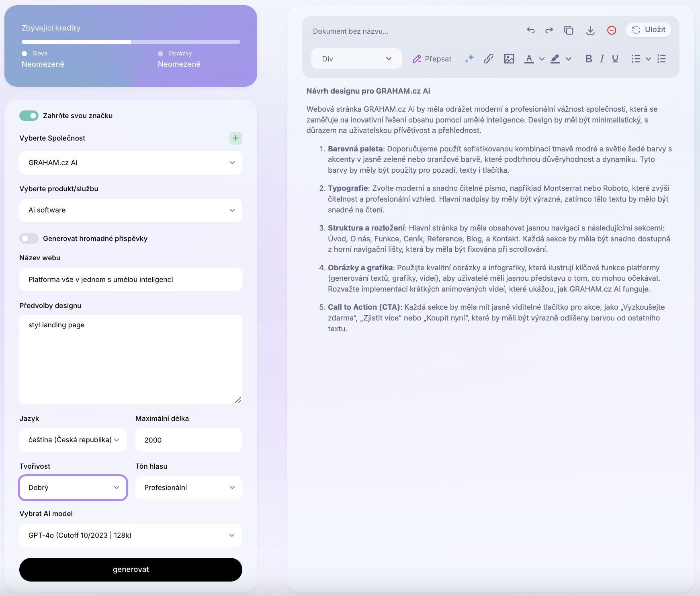Click the 'Předvolby designu' text area
Viewport: 700px width, 596px height.
tap(131, 359)
